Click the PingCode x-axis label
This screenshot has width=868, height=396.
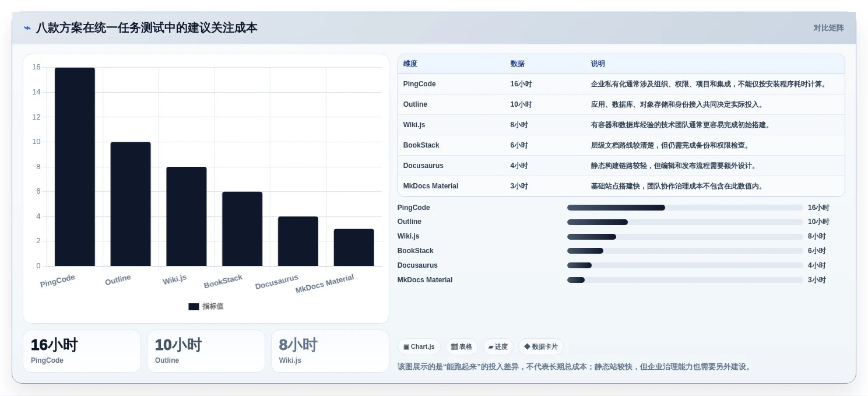(x=57, y=281)
